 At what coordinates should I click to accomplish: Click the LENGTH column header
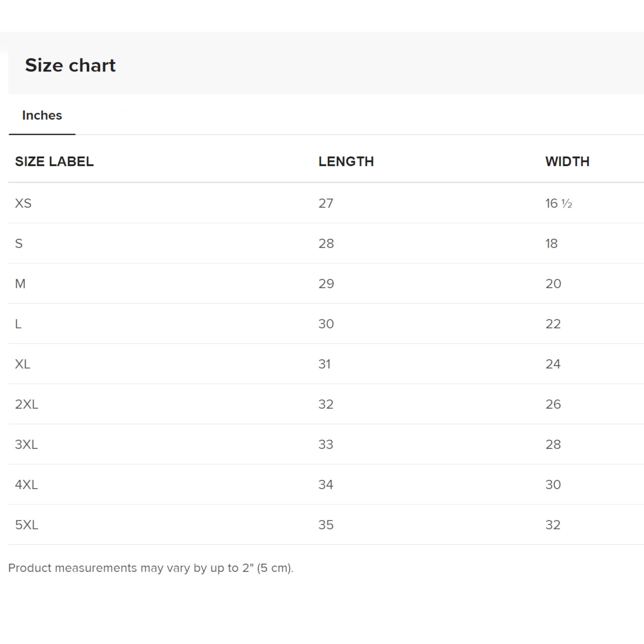[x=346, y=162]
